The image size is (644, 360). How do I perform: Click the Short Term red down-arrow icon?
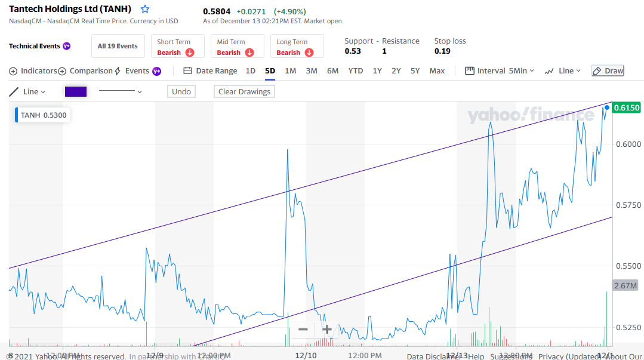[x=190, y=53]
